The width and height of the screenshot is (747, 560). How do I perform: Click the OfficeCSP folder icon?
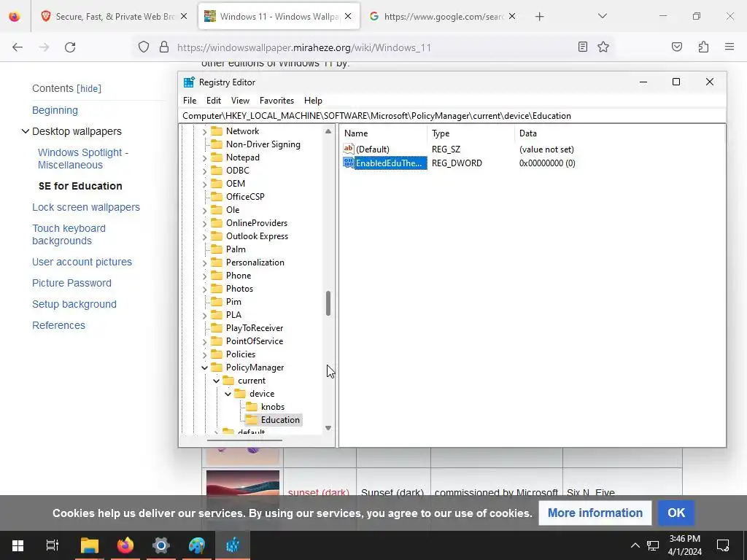pyautogui.click(x=217, y=197)
